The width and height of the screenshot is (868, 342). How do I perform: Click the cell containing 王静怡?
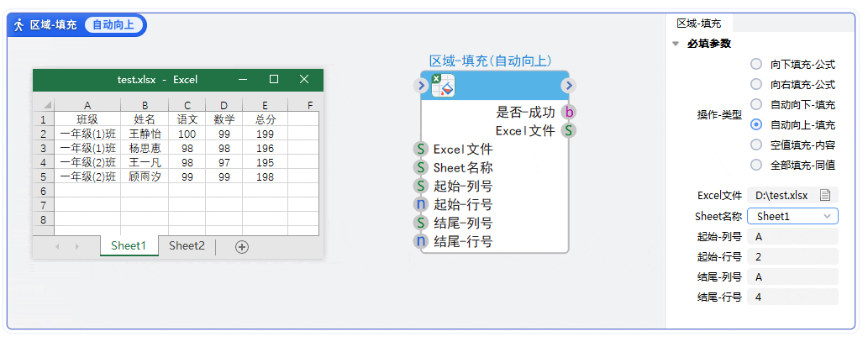[145, 134]
